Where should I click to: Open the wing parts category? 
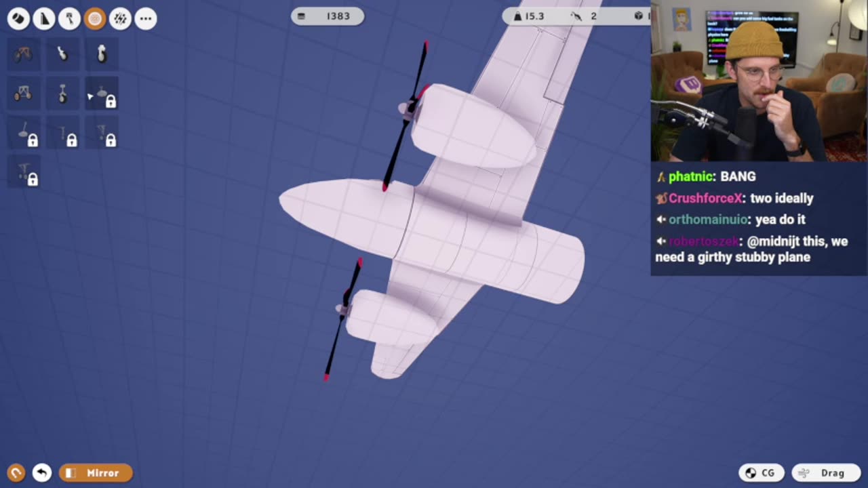point(44,18)
